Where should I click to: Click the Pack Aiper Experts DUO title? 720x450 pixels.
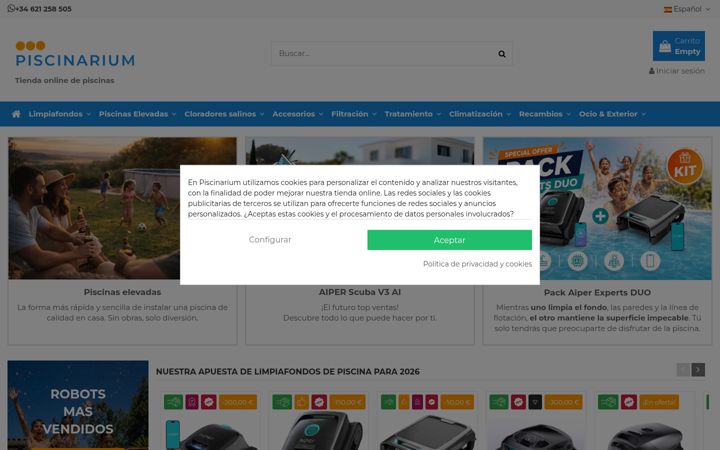(597, 292)
